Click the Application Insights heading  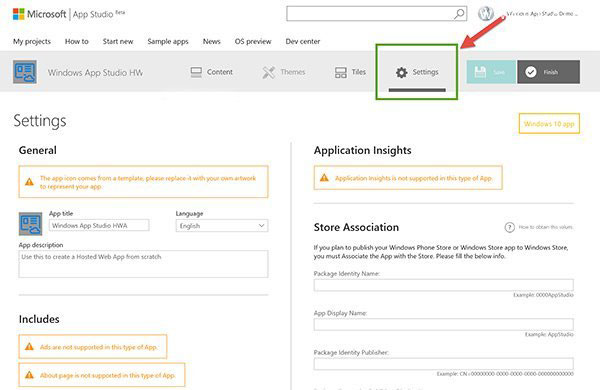[362, 150]
